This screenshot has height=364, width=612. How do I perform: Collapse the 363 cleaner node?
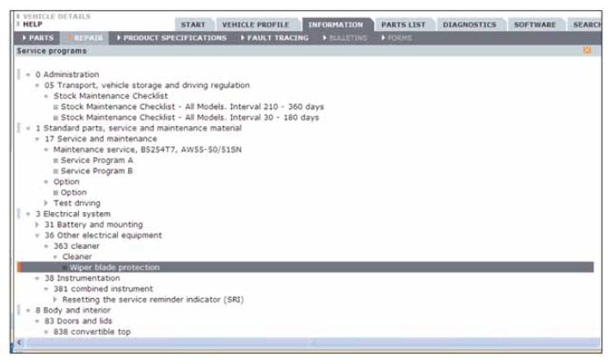click(x=46, y=246)
